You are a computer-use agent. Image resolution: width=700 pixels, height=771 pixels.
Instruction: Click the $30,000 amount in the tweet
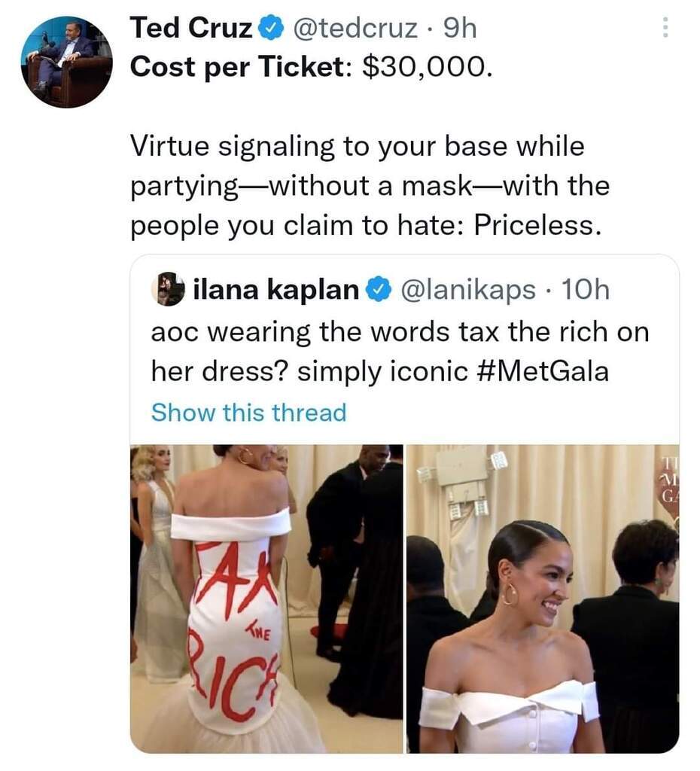tap(428, 67)
